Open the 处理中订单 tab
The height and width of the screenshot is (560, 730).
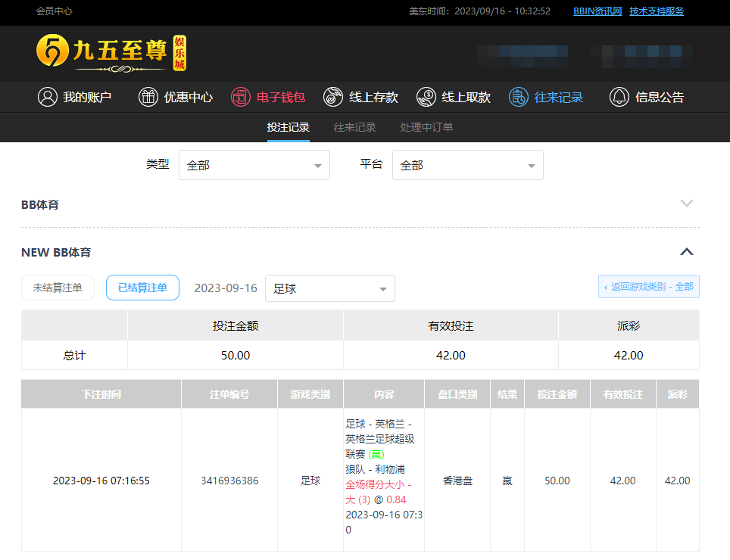(426, 127)
